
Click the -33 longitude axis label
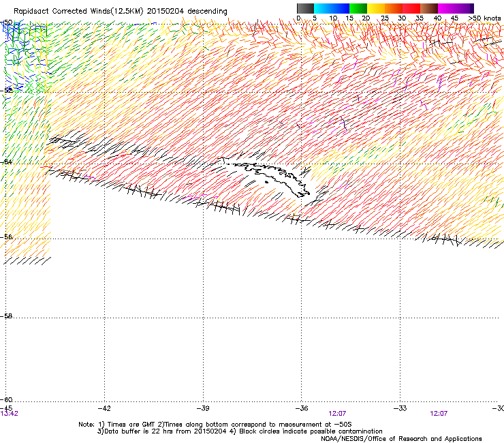pyautogui.click(x=400, y=408)
